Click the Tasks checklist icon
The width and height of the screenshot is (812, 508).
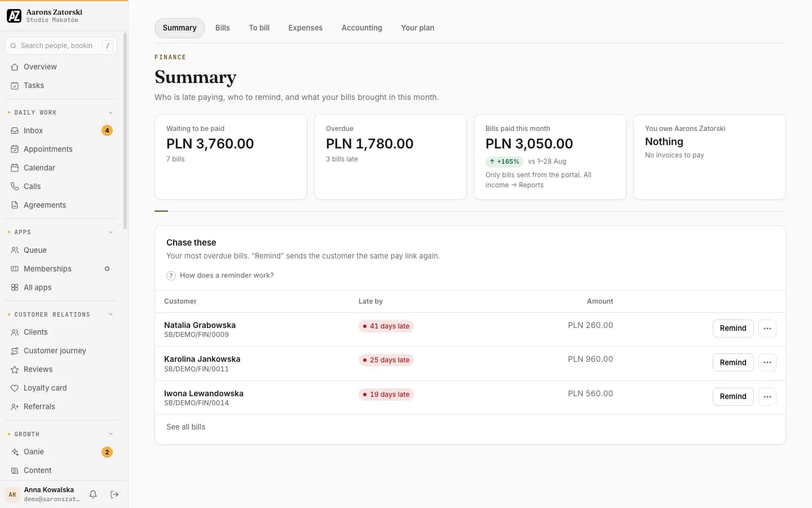[15, 85]
